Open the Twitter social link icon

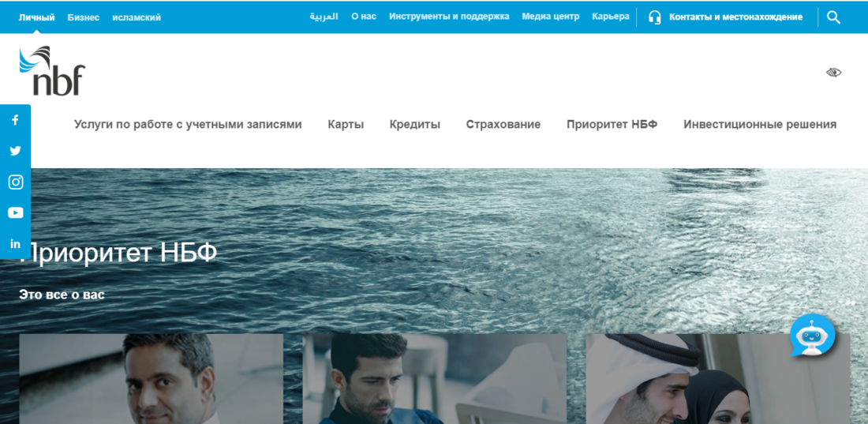pyautogui.click(x=15, y=151)
